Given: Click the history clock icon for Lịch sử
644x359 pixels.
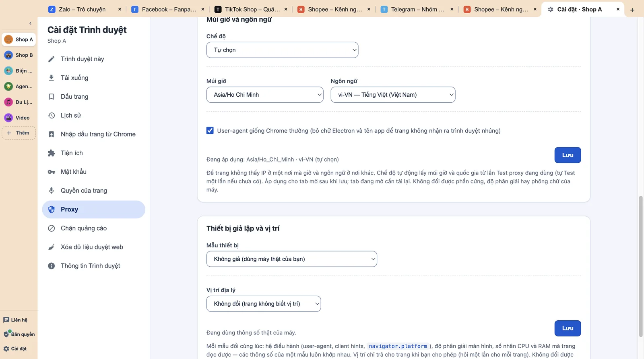Looking at the screenshot, I should tap(52, 116).
